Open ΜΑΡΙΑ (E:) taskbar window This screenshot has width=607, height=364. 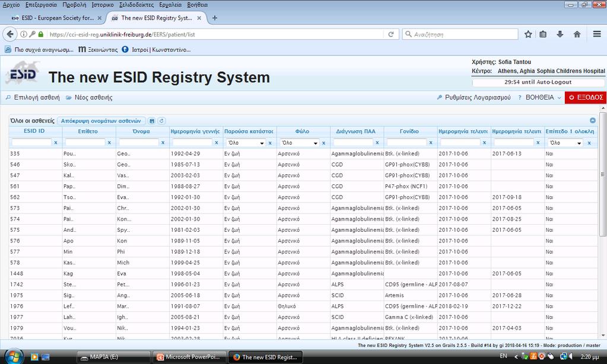pos(113,357)
